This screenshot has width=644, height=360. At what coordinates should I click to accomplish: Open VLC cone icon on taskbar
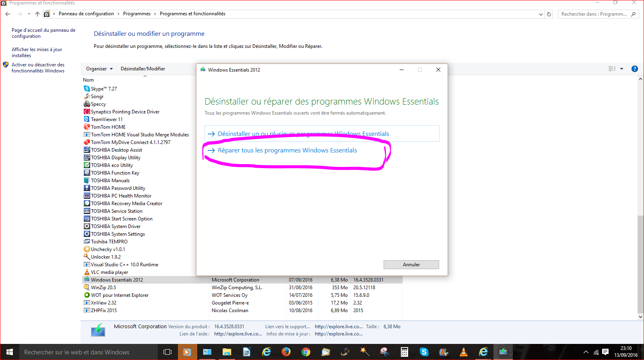pos(464,352)
